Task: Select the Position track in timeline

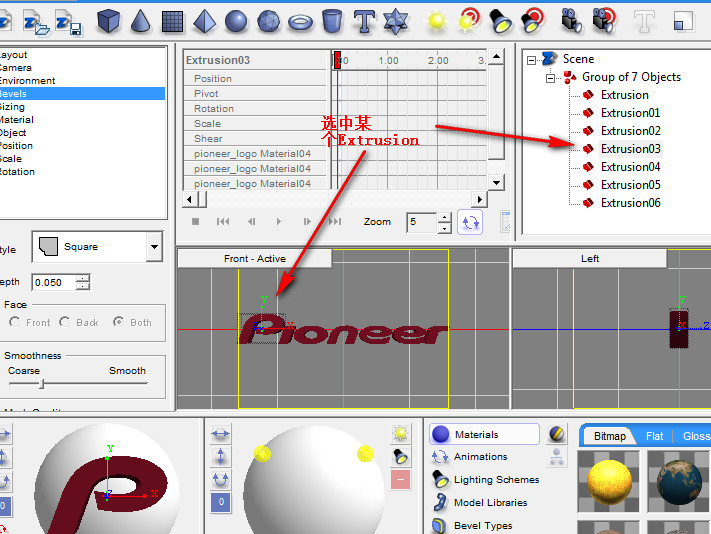Action: click(x=255, y=78)
